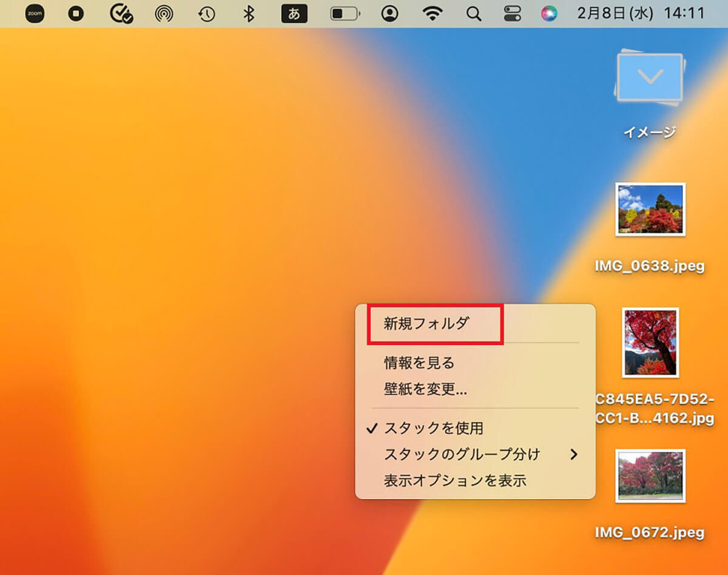The image size is (728, 575).
Task: Open the user account menu icon
Action: [391, 13]
